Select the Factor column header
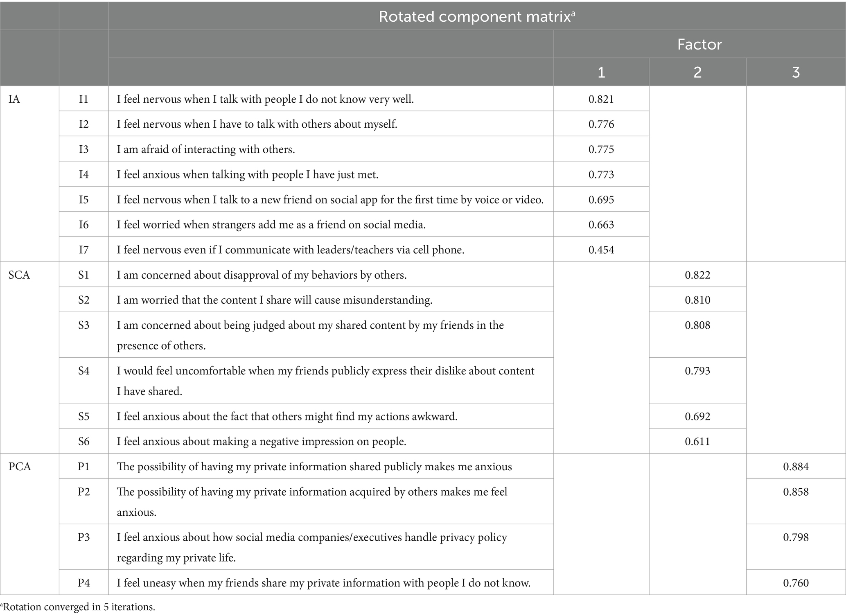 click(x=699, y=44)
